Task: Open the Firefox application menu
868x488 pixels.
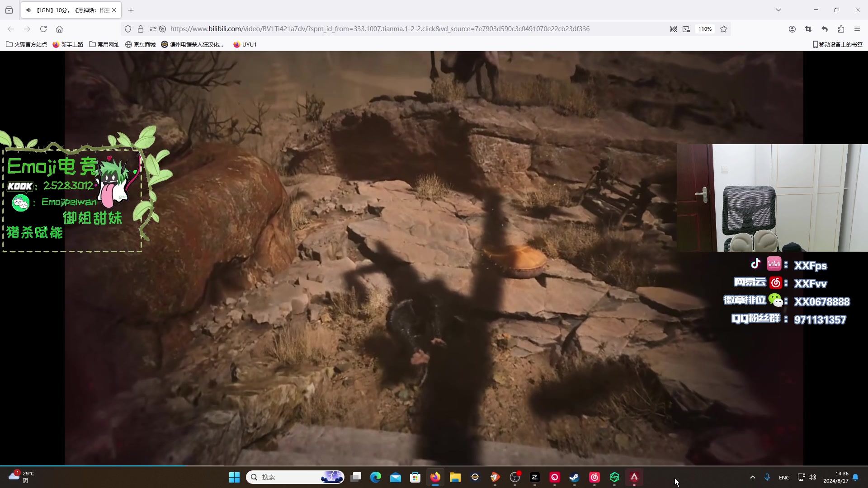Action: [x=857, y=29]
